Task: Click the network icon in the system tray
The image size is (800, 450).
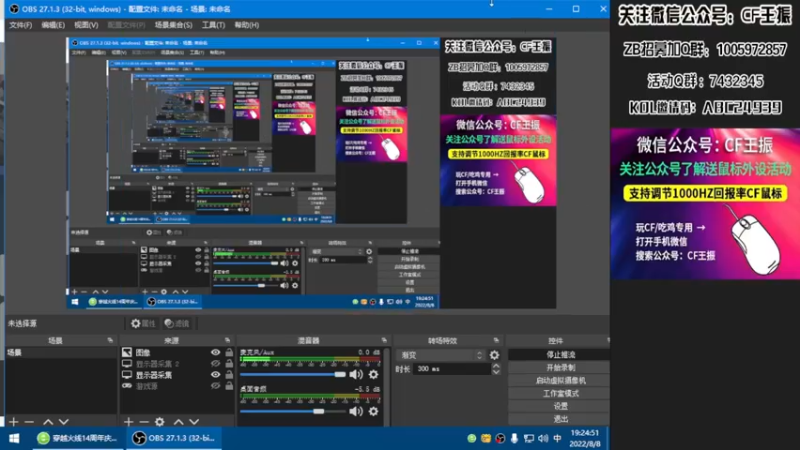Action: pyautogui.click(x=529, y=438)
